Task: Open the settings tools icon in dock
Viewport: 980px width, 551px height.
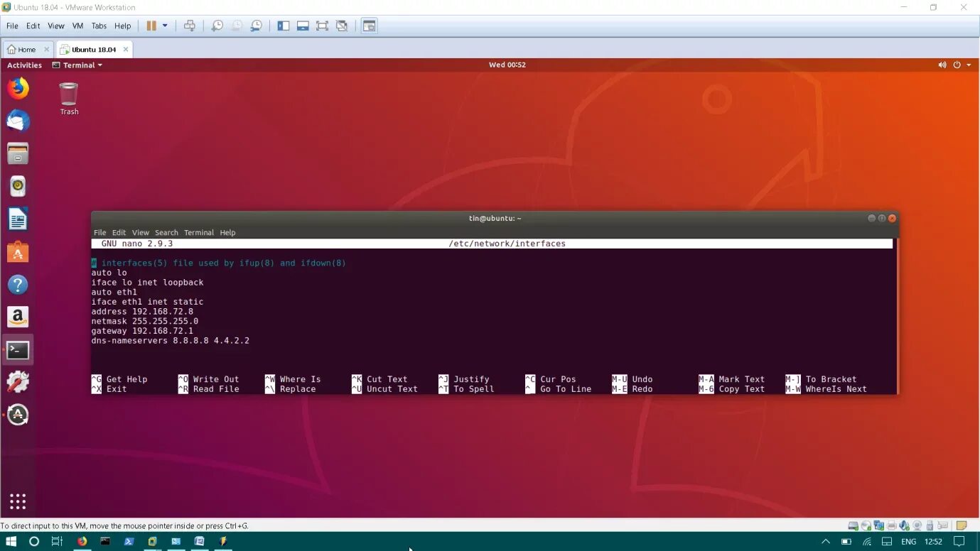Action: coord(18,382)
